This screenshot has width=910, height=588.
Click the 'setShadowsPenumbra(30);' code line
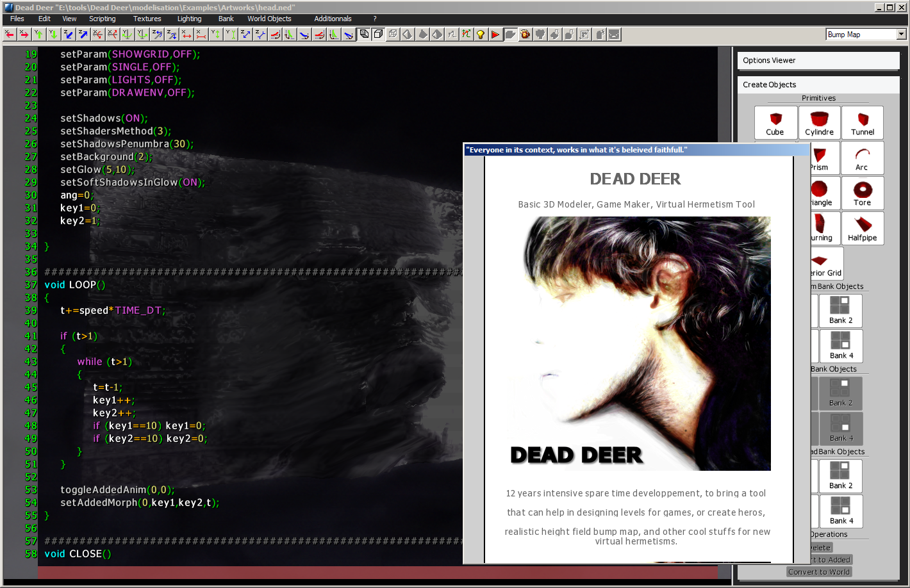pos(127,143)
